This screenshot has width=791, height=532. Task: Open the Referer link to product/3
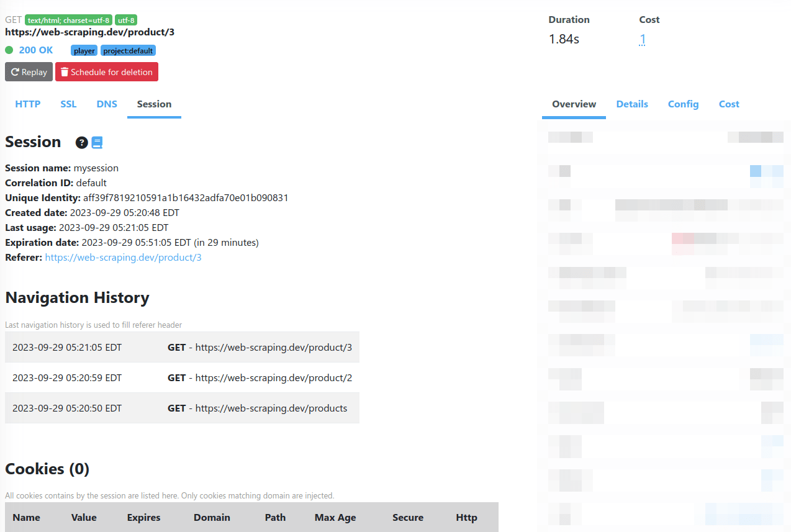point(123,257)
